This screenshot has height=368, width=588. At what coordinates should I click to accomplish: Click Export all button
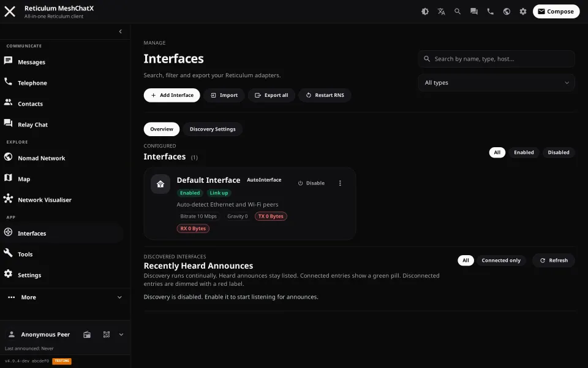271,95
